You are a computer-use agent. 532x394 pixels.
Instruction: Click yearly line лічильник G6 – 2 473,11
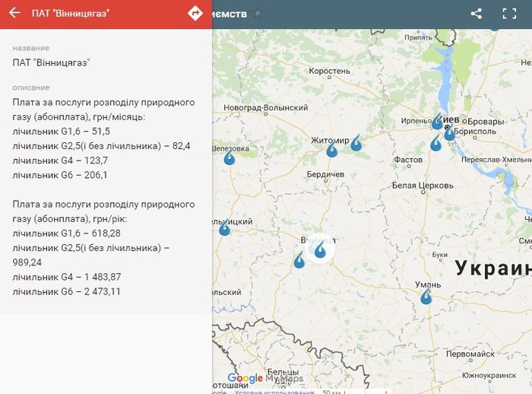tap(67, 292)
